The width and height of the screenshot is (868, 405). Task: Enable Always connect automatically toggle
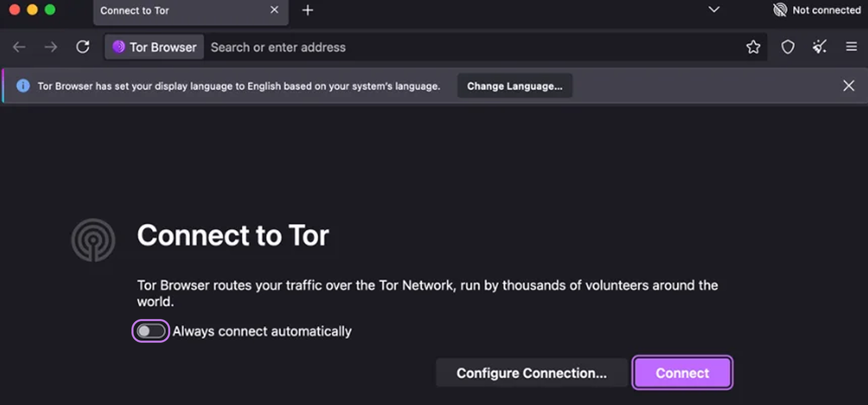(151, 331)
